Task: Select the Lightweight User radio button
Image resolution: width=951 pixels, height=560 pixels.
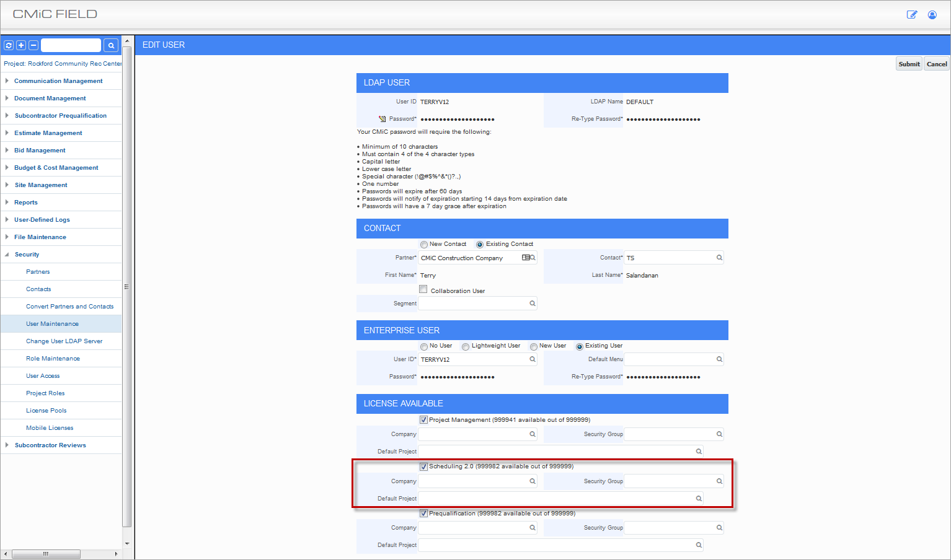Action: (466, 347)
